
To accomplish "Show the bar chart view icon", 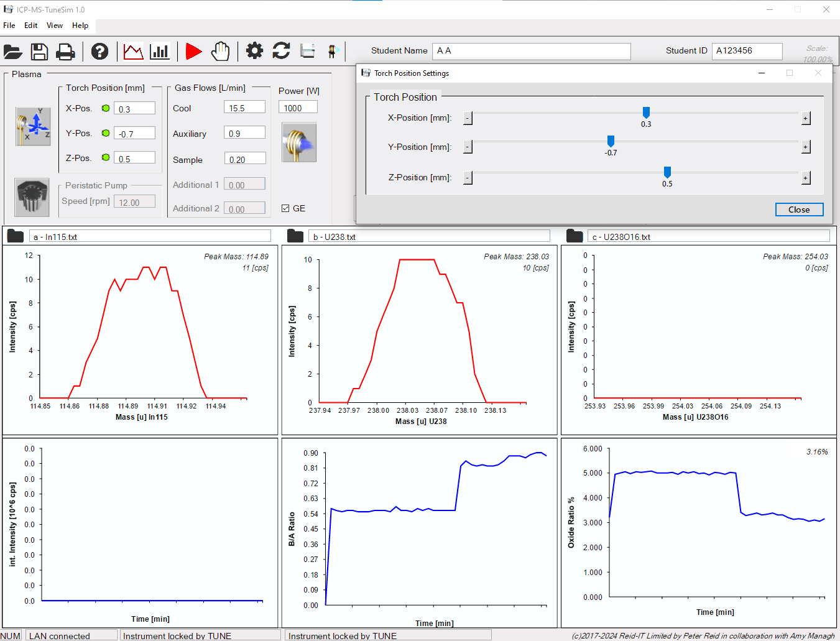I will tap(160, 52).
